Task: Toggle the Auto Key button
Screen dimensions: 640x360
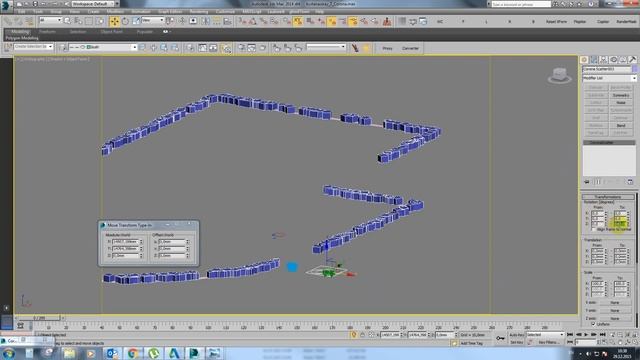Action: [x=517, y=335]
